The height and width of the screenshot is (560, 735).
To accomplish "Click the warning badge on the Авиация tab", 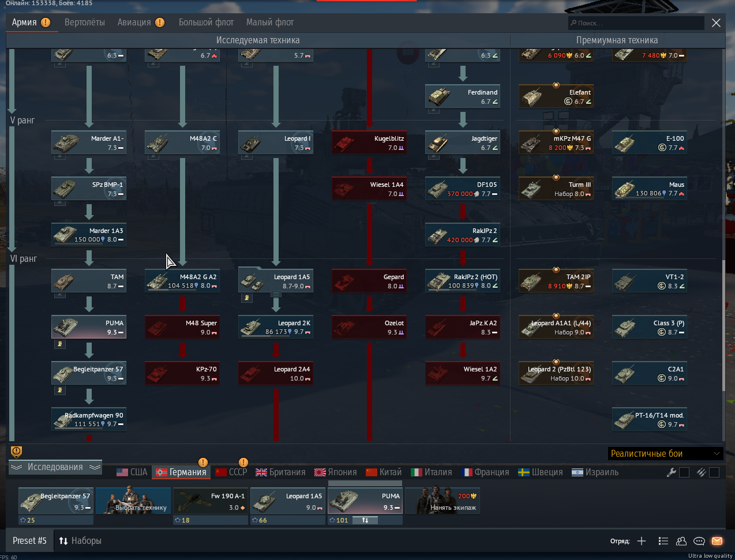I will coord(160,22).
